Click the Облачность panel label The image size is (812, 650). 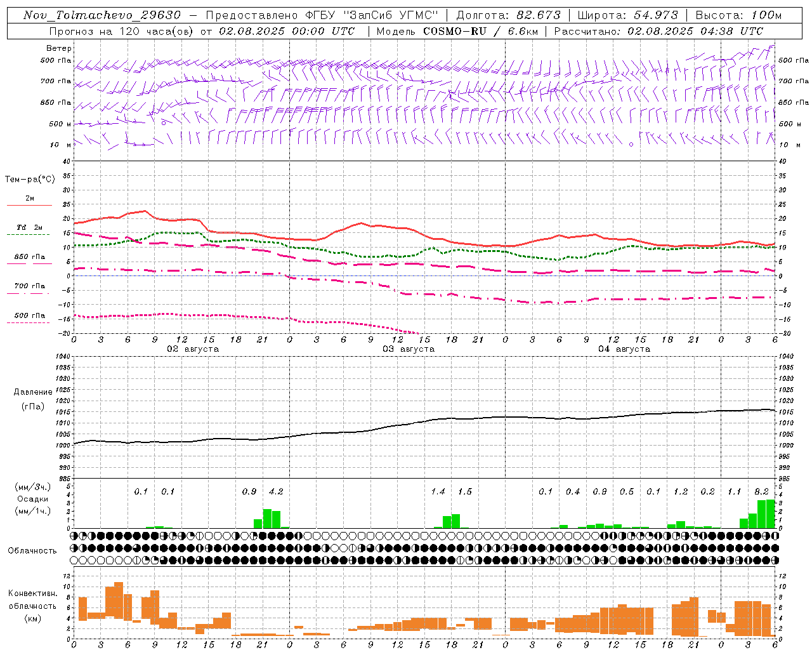(32, 550)
